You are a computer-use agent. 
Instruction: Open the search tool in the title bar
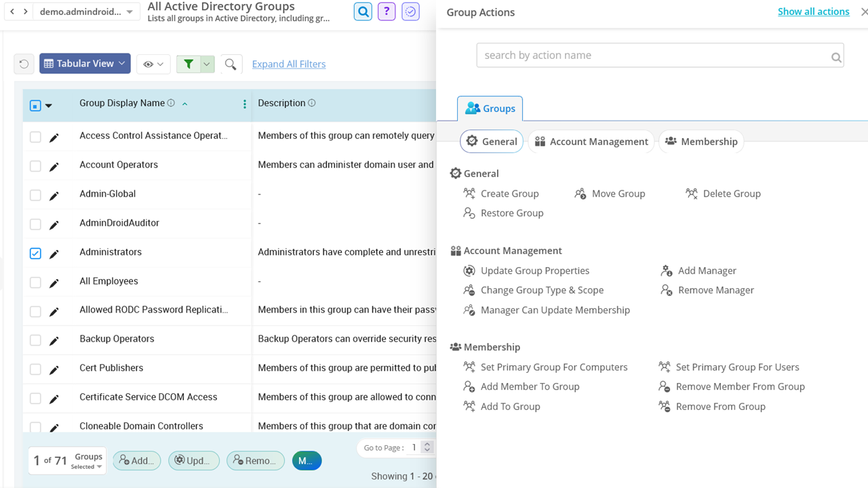(x=363, y=11)
